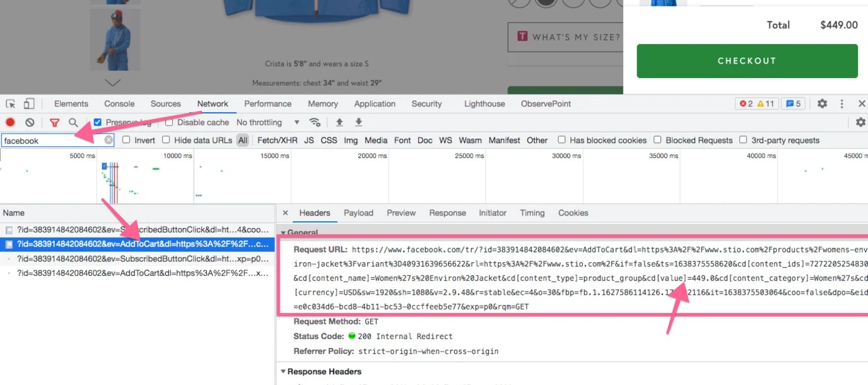
Task: Select the first SubscribedButtonClick request row
Action: coord(138,230)
